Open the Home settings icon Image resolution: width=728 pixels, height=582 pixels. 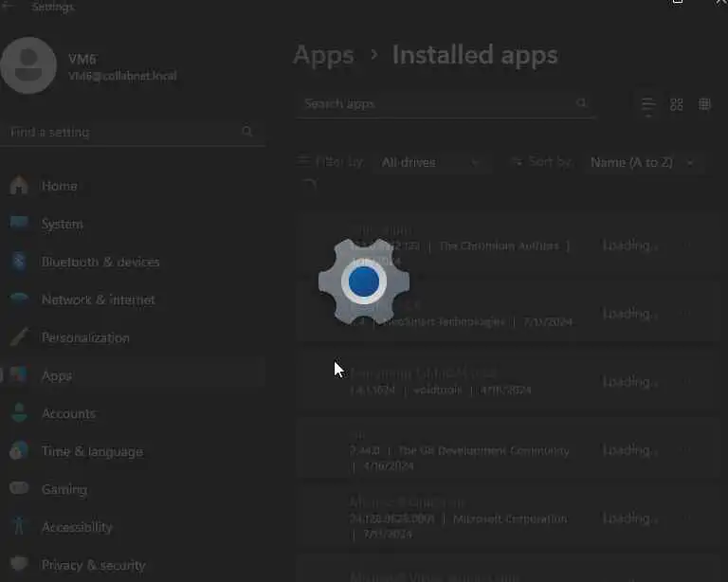point(19,185)
